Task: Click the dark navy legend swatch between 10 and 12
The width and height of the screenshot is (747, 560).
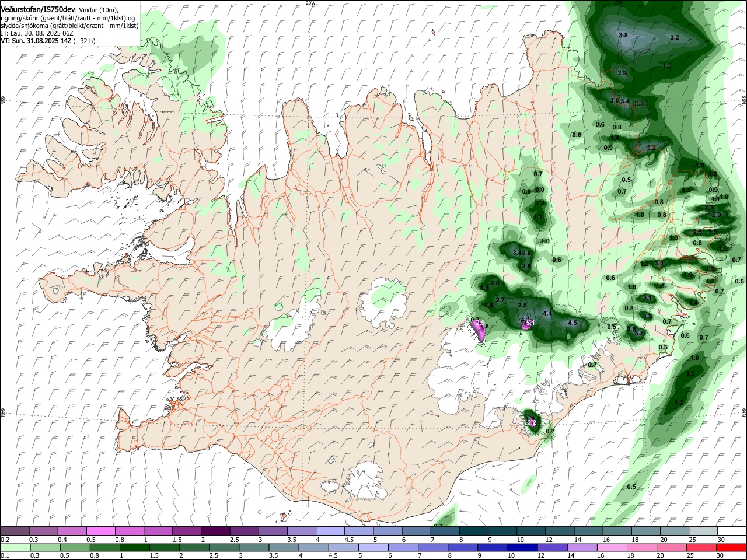Action: [x=522, y=547]
